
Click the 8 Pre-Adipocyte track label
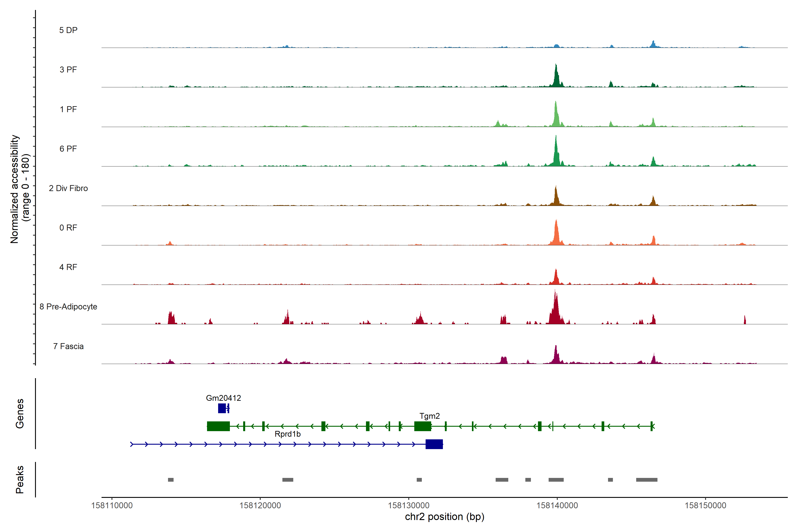(68, 306)
